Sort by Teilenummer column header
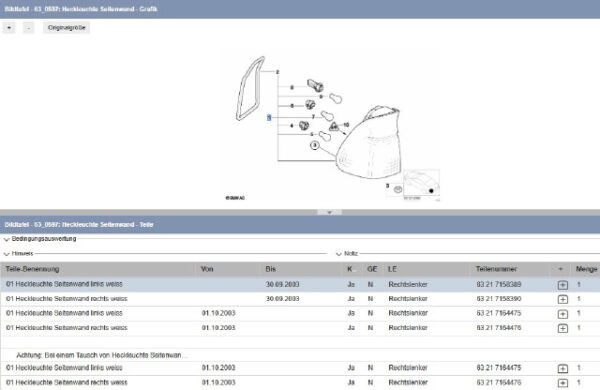Viewport: 600px width, 390px height. (496, 269)
